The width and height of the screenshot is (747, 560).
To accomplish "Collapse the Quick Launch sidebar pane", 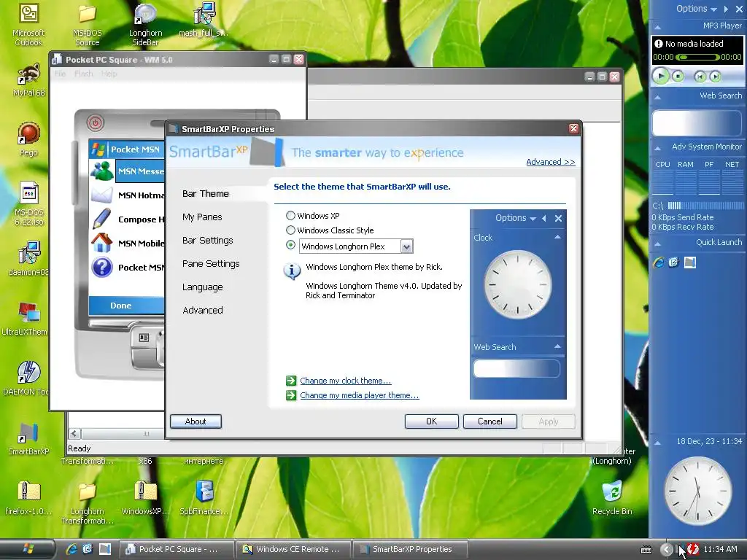I will click(x=657, y=244).
